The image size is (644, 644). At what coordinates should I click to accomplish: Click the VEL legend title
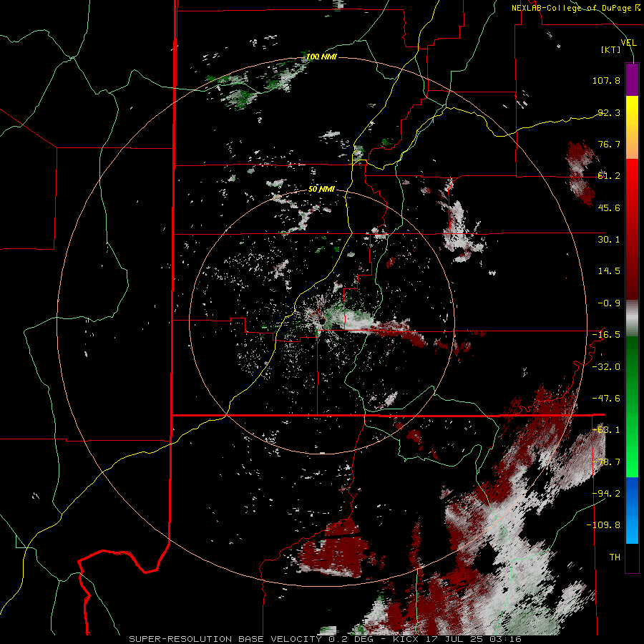[x=628, y=43]
